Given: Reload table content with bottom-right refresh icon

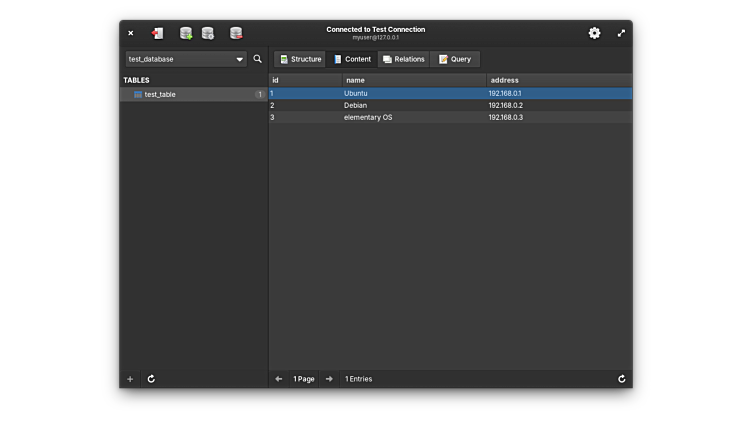Looking at the screenshot, I should [x=622, y=379].
